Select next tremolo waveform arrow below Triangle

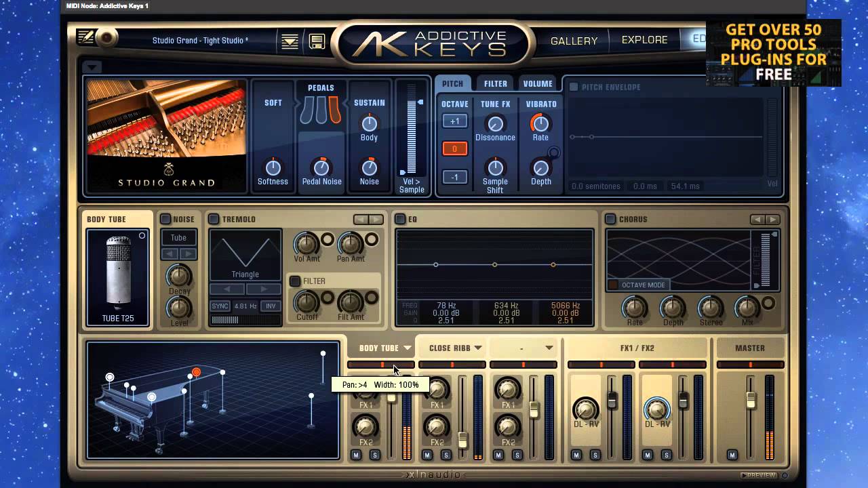click(263, 289)
